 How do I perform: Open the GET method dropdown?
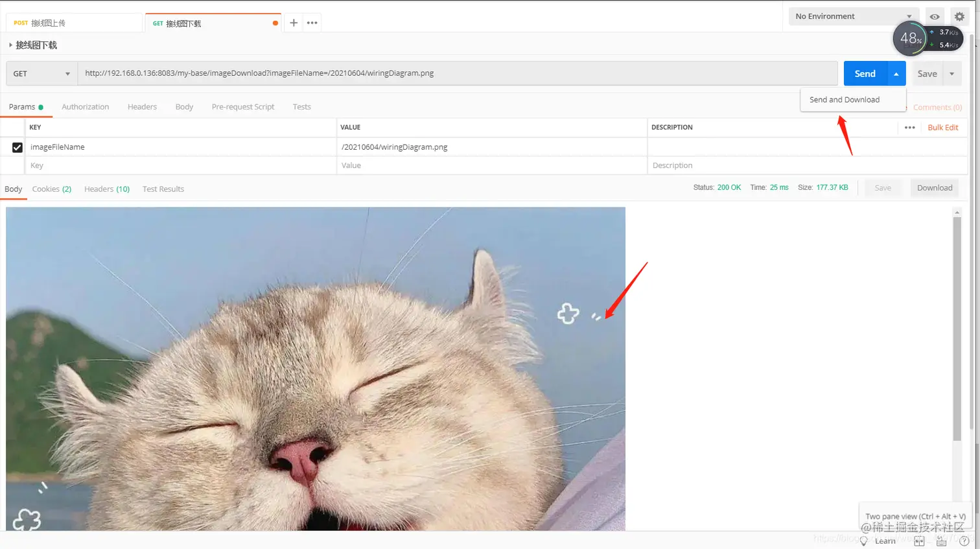(41, 74)
